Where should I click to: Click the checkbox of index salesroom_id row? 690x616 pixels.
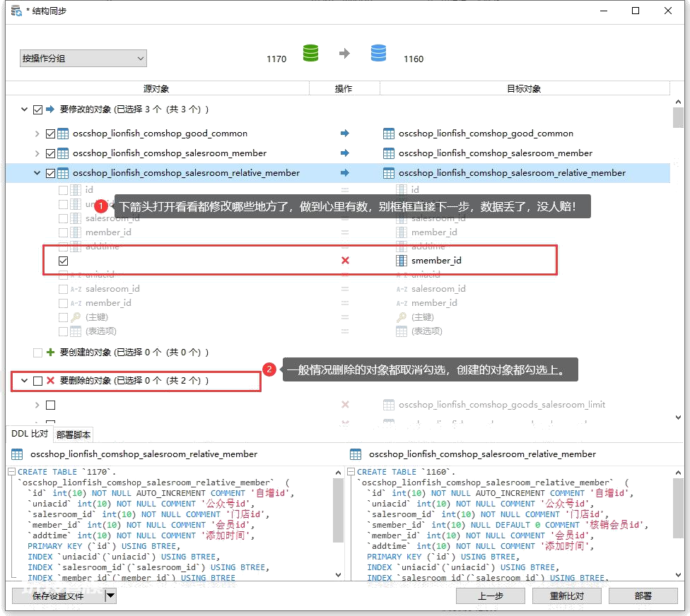[x=64, y=290]
